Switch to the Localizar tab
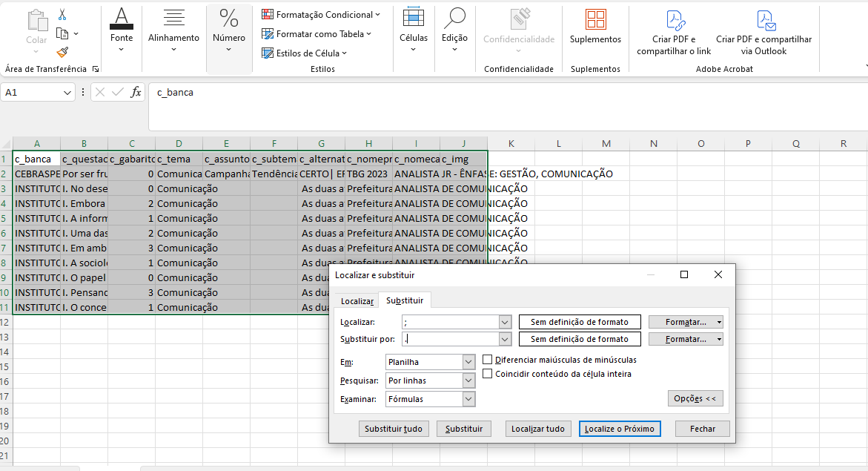868x471 pixels. pos(357,301)
